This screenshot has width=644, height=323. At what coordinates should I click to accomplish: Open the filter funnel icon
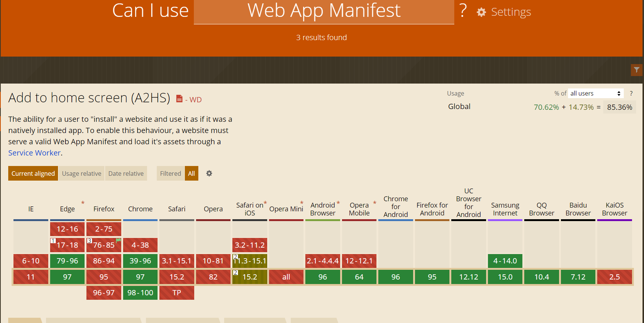[x=637, y=70]
